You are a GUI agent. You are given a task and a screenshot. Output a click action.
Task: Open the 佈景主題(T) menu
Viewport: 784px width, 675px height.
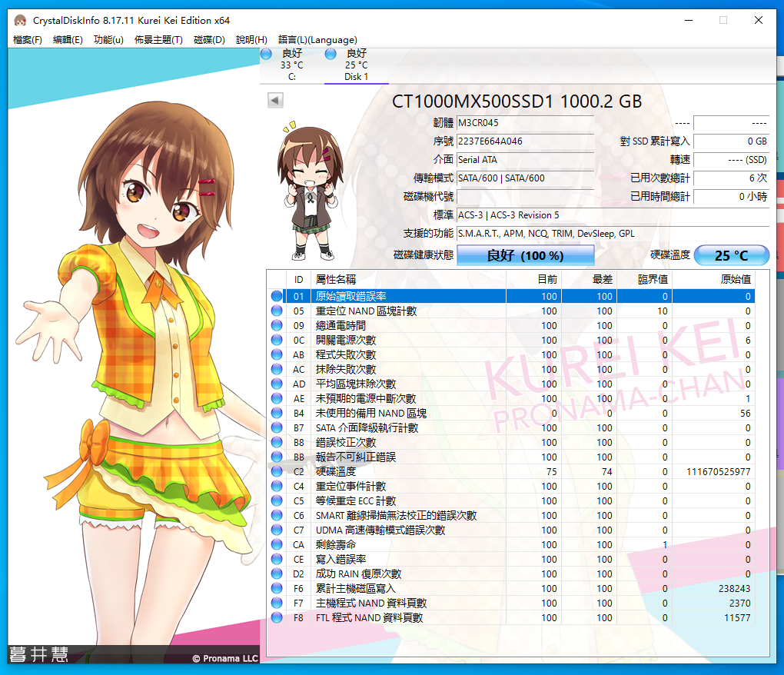coord(158,40)
